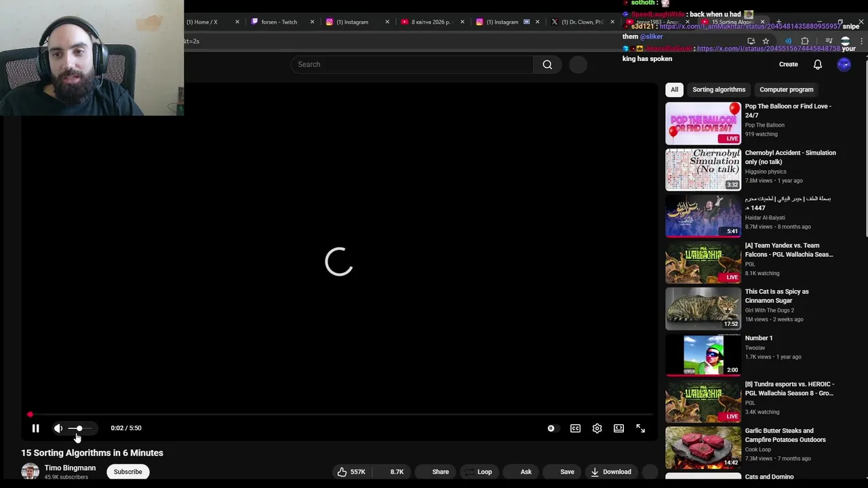Viewport: 868px width, 488px height.
Task: Open the Number 1 video thumbnail
Action: coord(703,355)
